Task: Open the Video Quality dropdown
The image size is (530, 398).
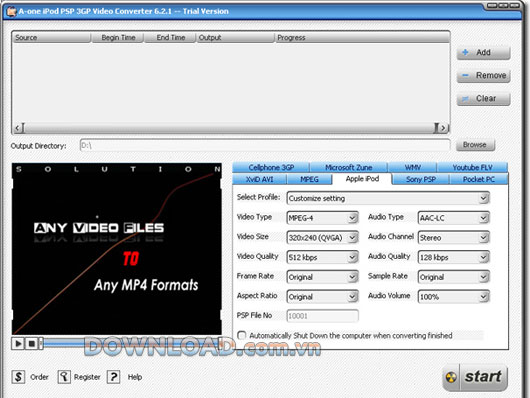Action: pyautogui.click(x=322, y=257)
